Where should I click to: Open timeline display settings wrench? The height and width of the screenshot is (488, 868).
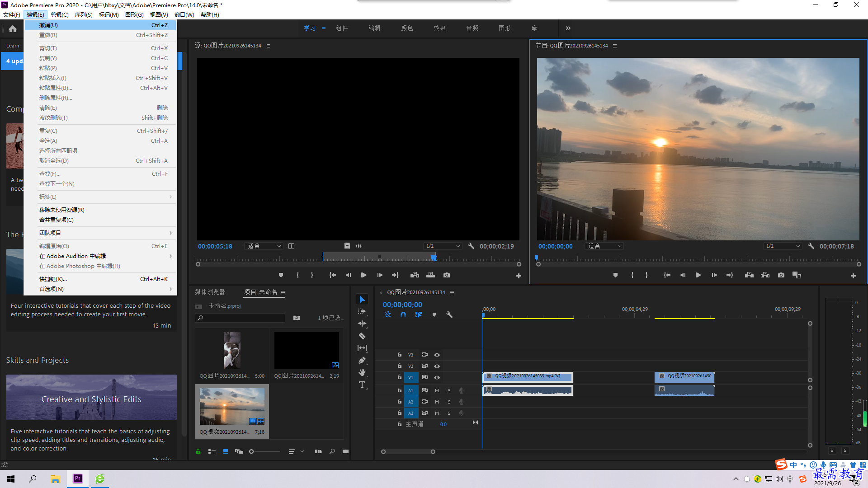[449, 314]
